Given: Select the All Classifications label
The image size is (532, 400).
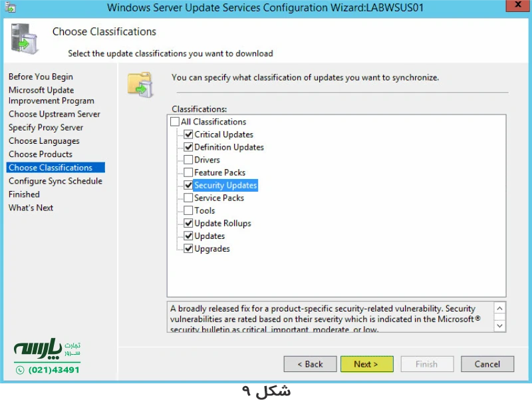Looking at the screenshot, I should [213, 122].
